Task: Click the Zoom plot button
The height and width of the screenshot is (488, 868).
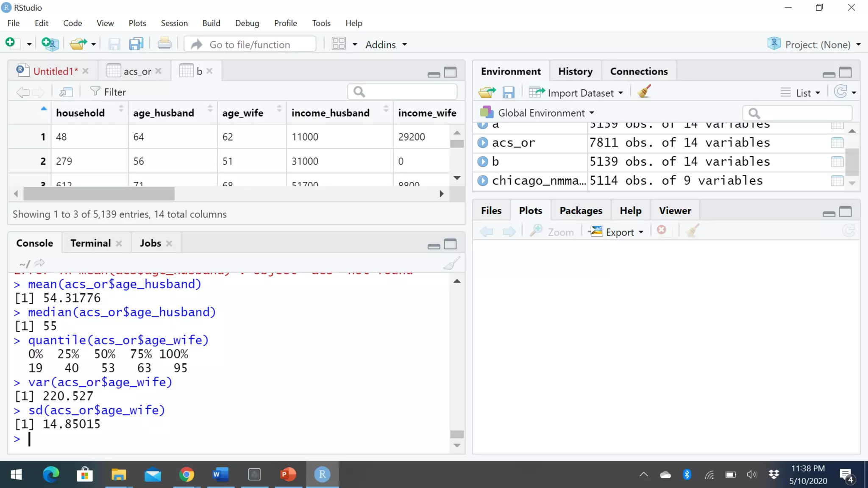Action: point(552,232)
